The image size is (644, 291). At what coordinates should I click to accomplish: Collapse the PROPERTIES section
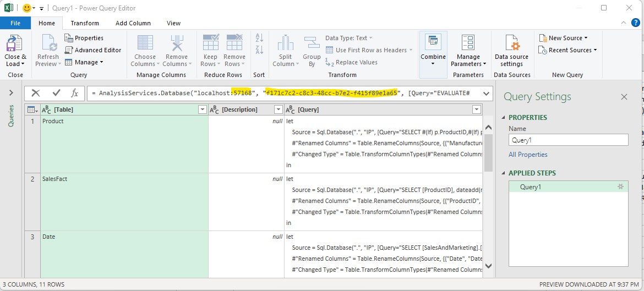click(504, 118)
